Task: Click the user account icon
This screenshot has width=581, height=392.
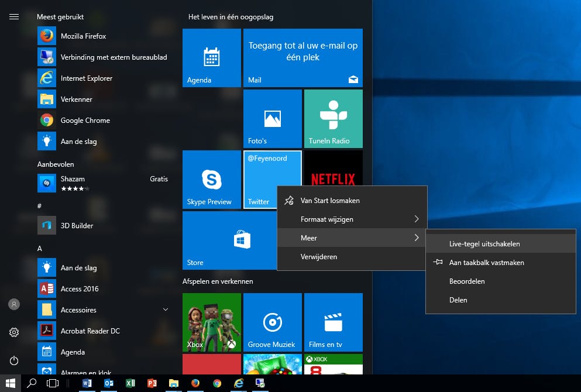Action: 13,304
